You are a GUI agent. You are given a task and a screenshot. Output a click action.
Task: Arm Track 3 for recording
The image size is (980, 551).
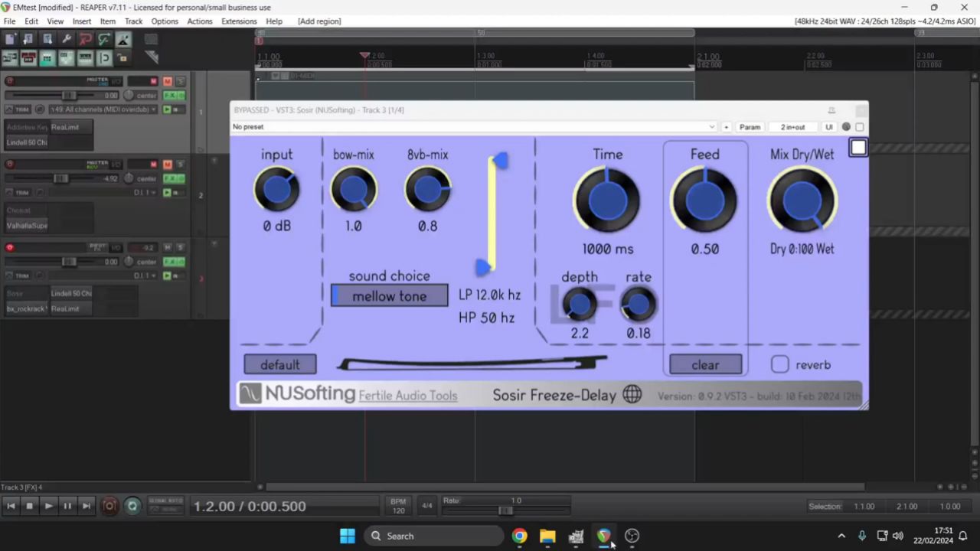[x=10, y=247]
